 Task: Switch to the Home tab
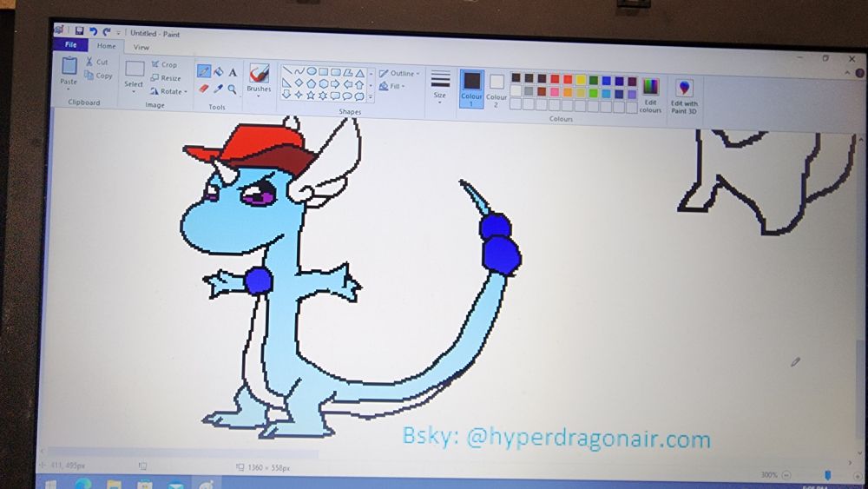coord(106,46)
